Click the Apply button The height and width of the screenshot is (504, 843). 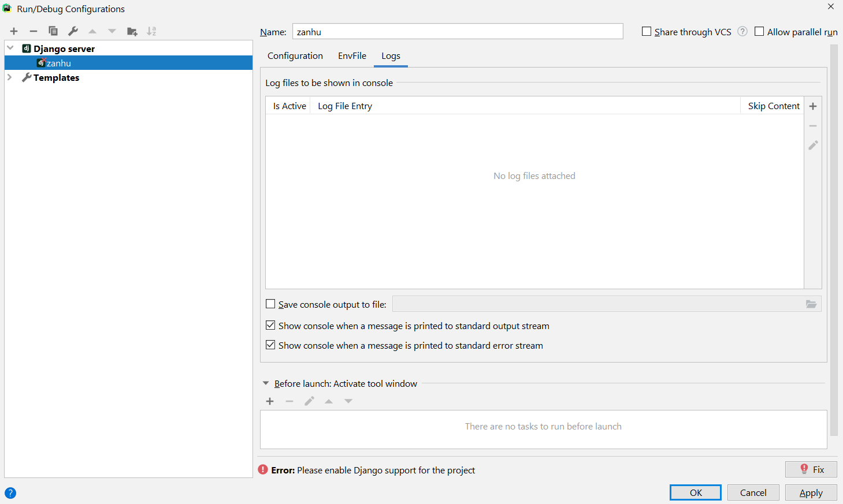[811, 492]
